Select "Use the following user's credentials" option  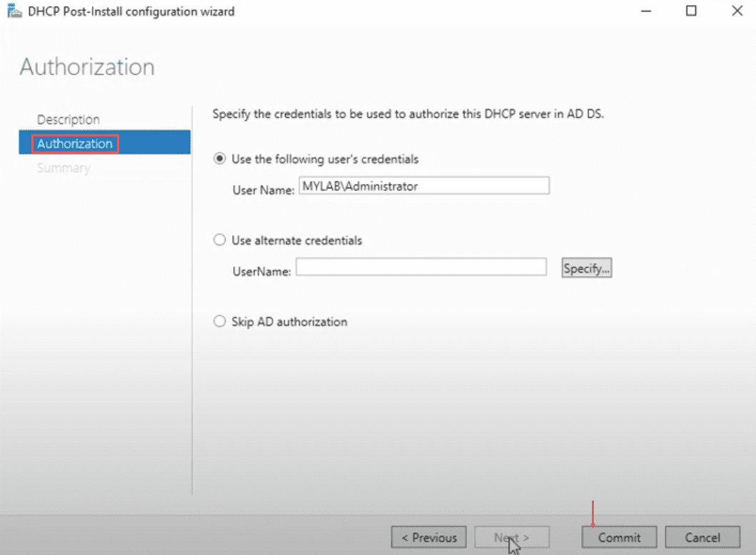[x=220, y=159]
